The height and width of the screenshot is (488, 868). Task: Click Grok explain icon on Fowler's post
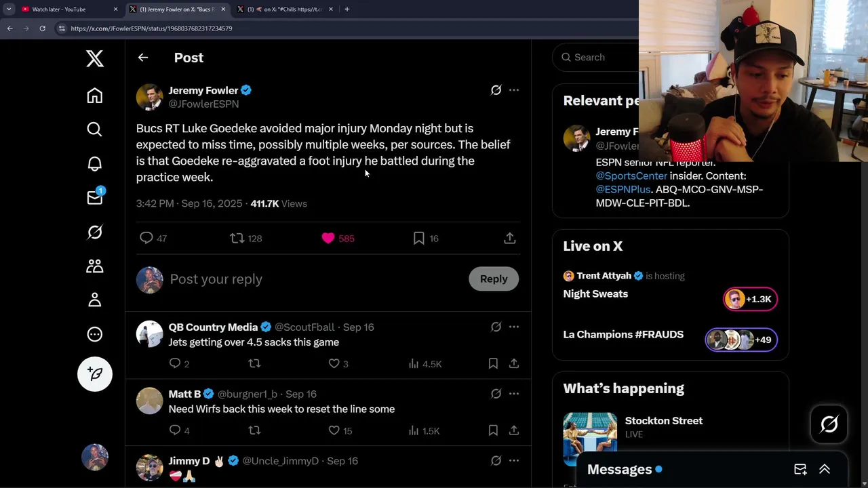[x=496, y=90]
